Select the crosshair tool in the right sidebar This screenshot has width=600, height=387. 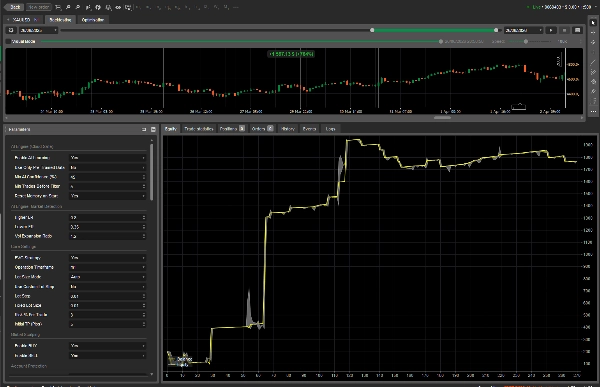(x=593, y=33)
